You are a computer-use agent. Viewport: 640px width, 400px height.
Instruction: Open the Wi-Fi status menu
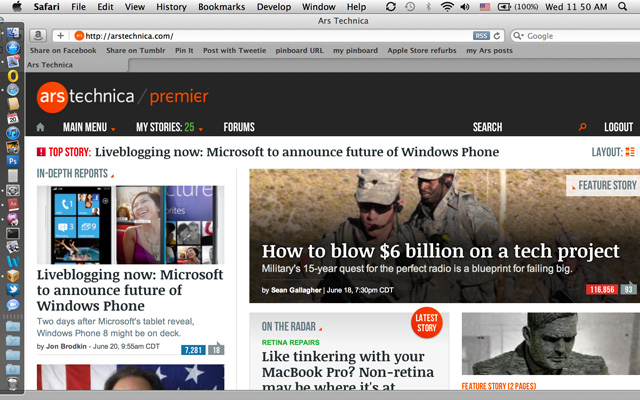point(447,7)
